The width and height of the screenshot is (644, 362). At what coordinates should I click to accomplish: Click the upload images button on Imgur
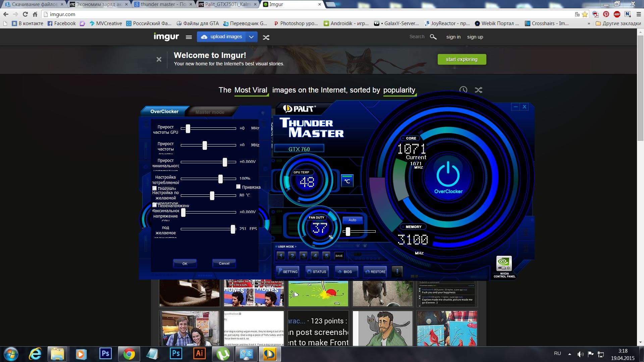[221, 37]
